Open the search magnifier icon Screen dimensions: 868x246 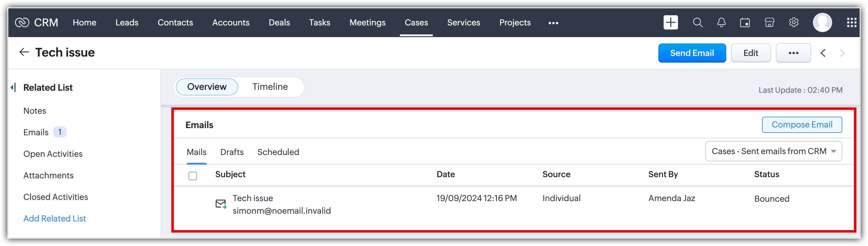coord(698,22)
